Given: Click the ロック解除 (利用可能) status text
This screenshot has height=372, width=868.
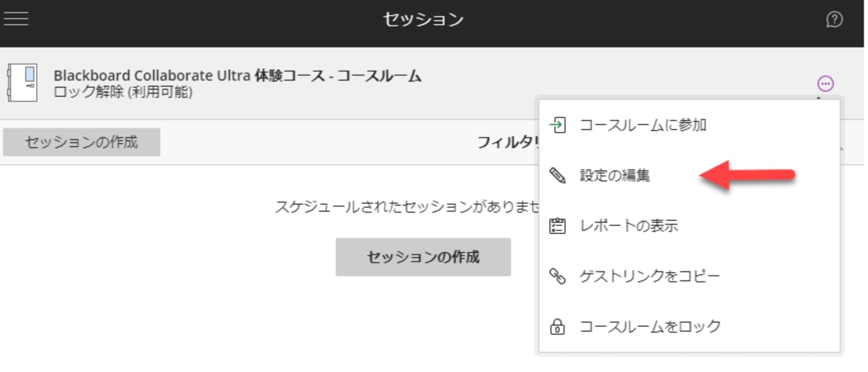Looking at the screenshot, I should coord(123,92).
